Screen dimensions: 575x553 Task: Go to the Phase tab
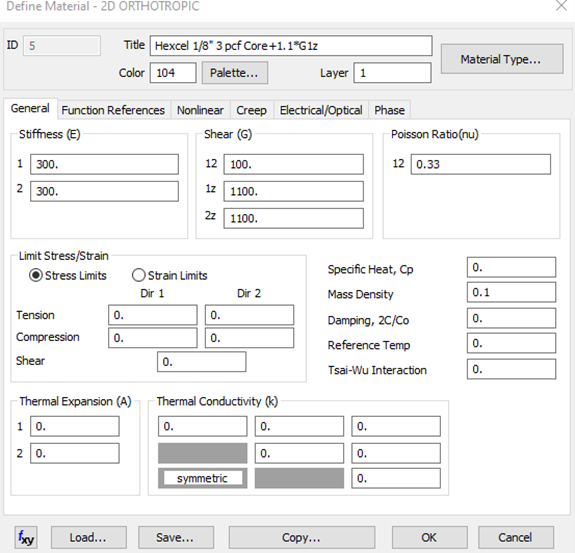click(x=389, y=110)
